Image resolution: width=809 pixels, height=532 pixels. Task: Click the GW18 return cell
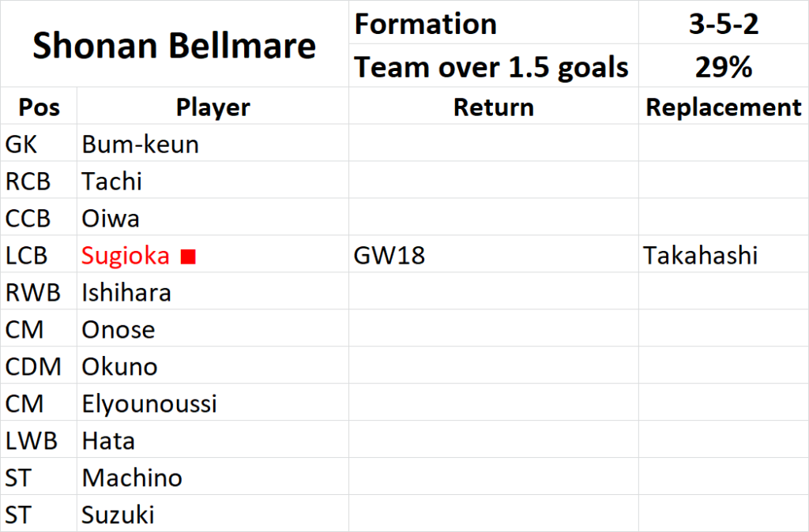tap(494, 254)
